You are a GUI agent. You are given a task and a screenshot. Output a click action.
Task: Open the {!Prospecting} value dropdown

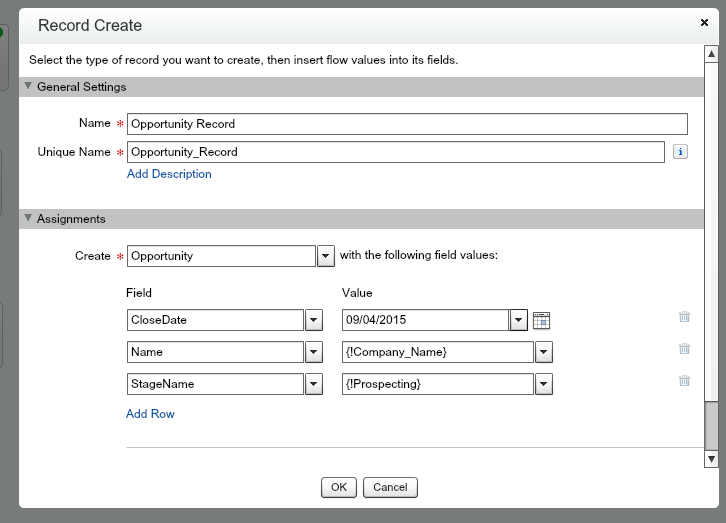[x=544, y=384]
